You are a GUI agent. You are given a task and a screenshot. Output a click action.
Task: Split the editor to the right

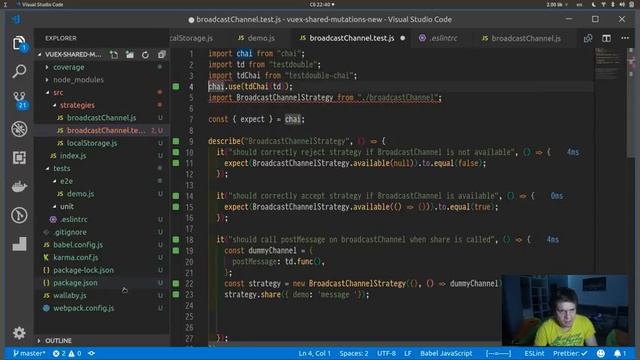tap(607, 38)
